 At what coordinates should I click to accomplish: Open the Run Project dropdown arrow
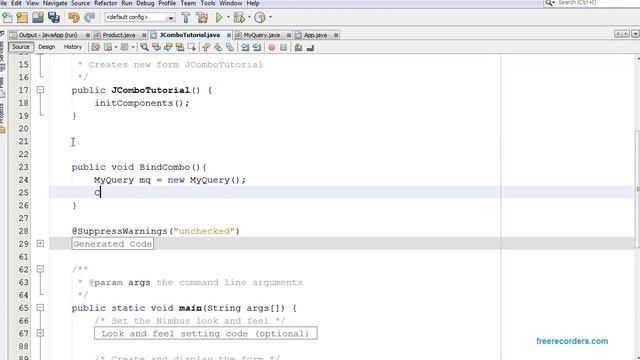tap(228, 18)
